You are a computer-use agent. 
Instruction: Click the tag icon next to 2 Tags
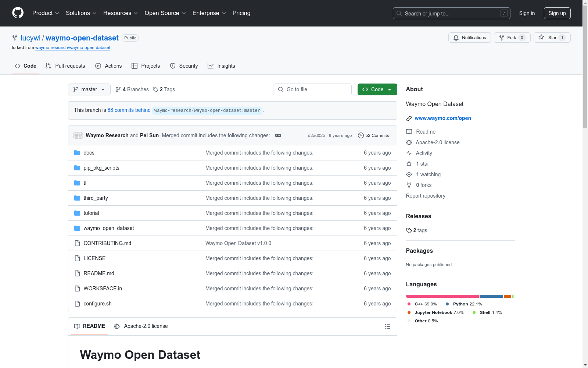click(x=155, y=89)
